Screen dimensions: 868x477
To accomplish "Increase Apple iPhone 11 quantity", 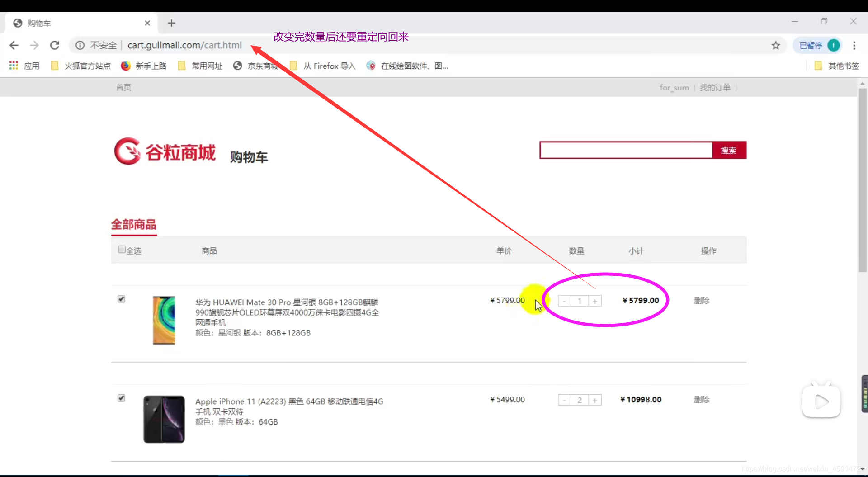I will click(595, 400).
